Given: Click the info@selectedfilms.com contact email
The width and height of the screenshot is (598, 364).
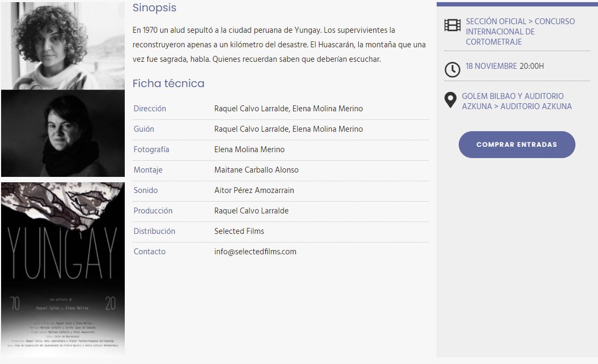Looking at the screenshot, I should [255, 252].
